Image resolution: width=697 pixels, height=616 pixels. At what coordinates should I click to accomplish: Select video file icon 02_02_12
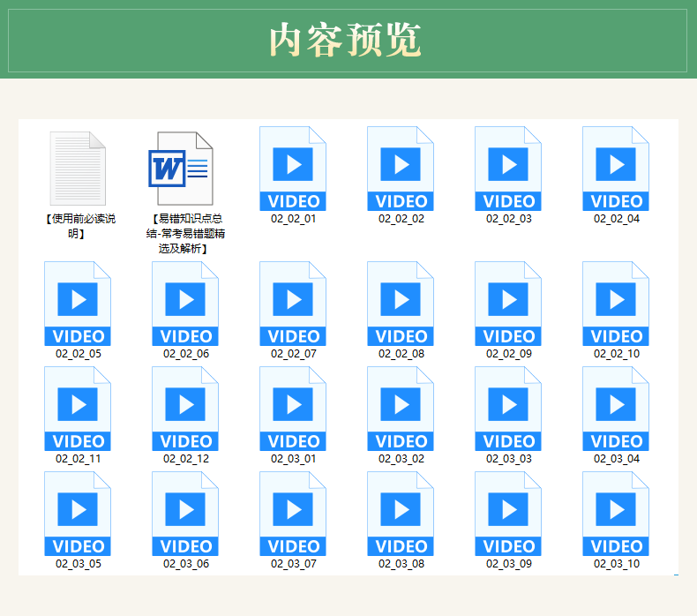click(x=185, y=409)
